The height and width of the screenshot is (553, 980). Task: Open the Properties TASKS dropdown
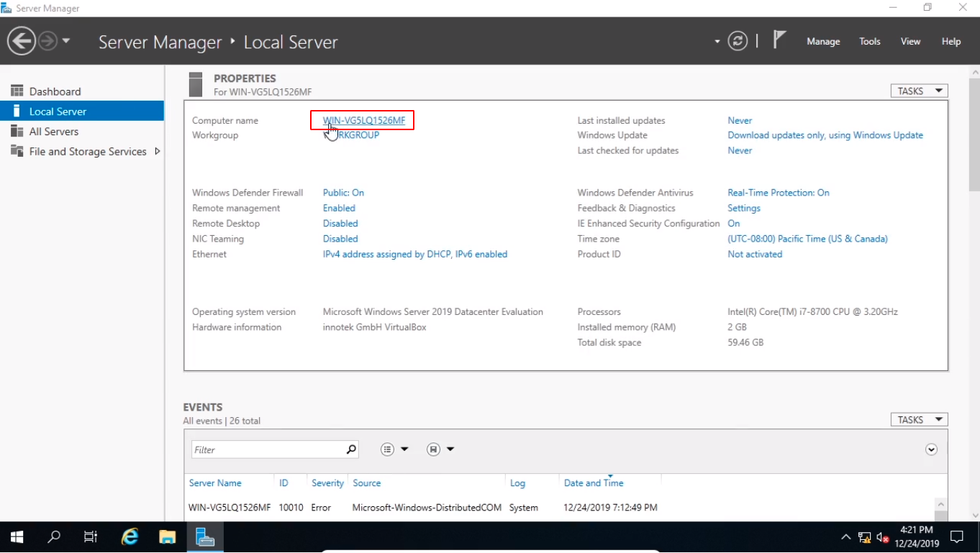point(919,91)
